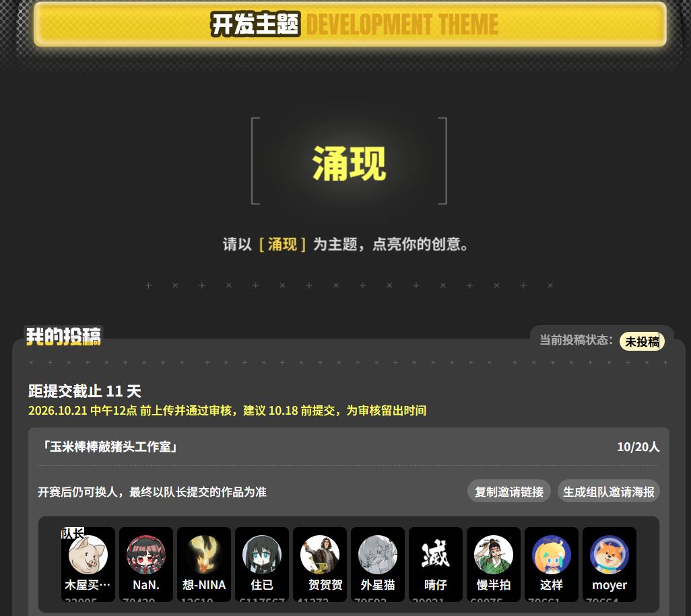691x616 pixels.
Task: Open member 住已 avatar
Action: 262,554
